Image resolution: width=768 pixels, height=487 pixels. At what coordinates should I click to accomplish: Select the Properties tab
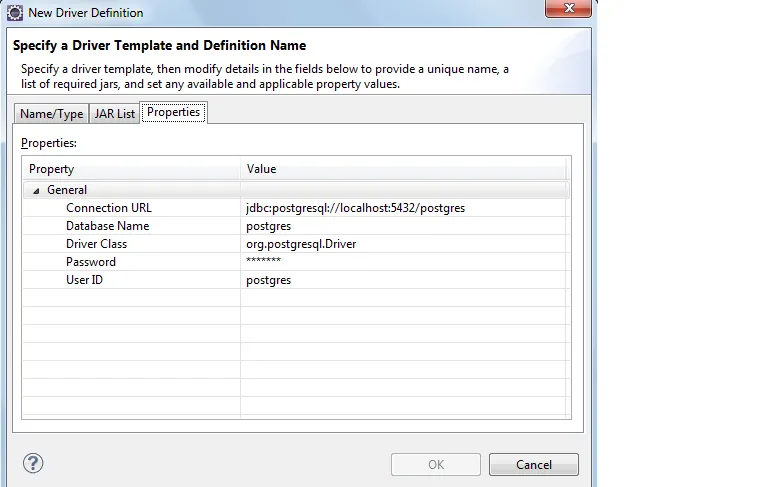174,112
